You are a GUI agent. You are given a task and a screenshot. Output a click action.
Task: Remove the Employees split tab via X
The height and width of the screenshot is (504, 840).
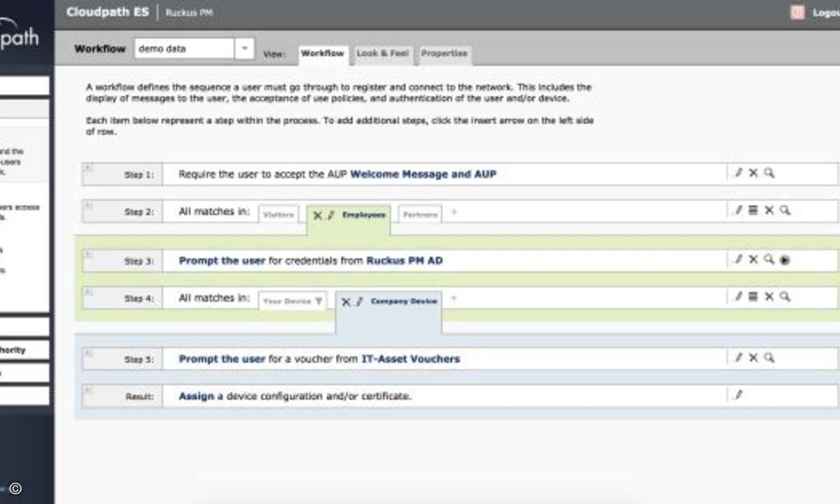[x=317, y=216]
